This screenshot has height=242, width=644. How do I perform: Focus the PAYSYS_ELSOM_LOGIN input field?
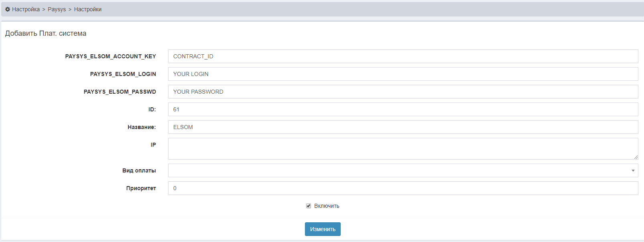403,74
